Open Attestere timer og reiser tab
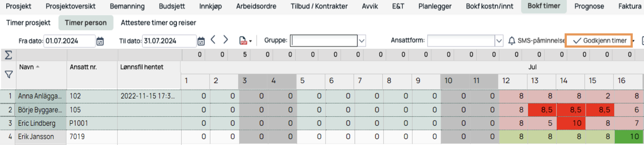The width and height of the screenshot is (644, 145). (x=158, y=23)
